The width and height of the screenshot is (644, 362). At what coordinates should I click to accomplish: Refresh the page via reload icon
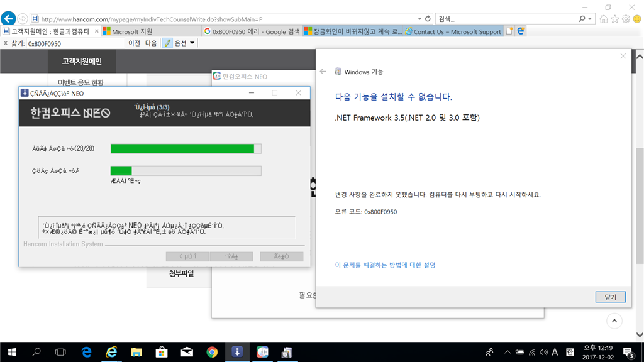tap(428, 19)
